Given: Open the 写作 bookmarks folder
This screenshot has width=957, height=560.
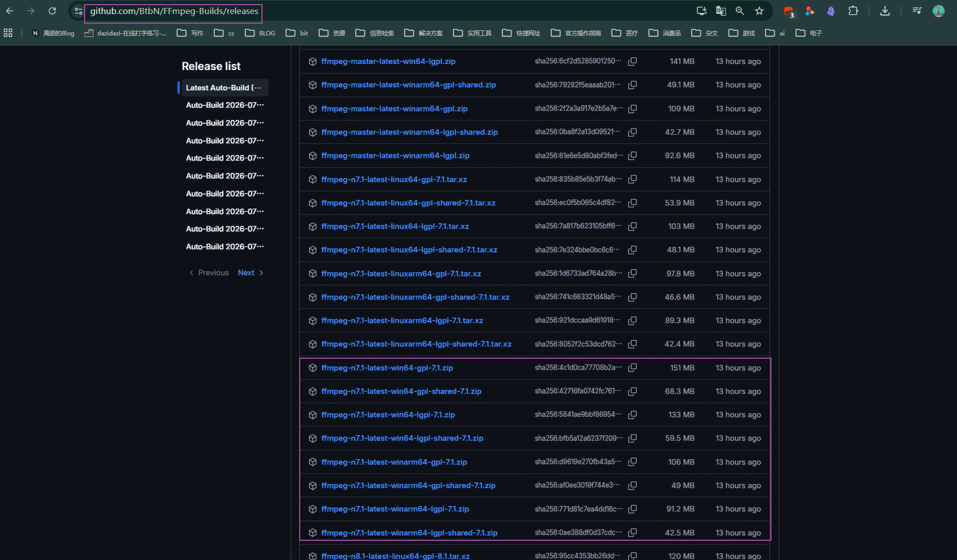Looking at the screenshot, I should [190, 33].
